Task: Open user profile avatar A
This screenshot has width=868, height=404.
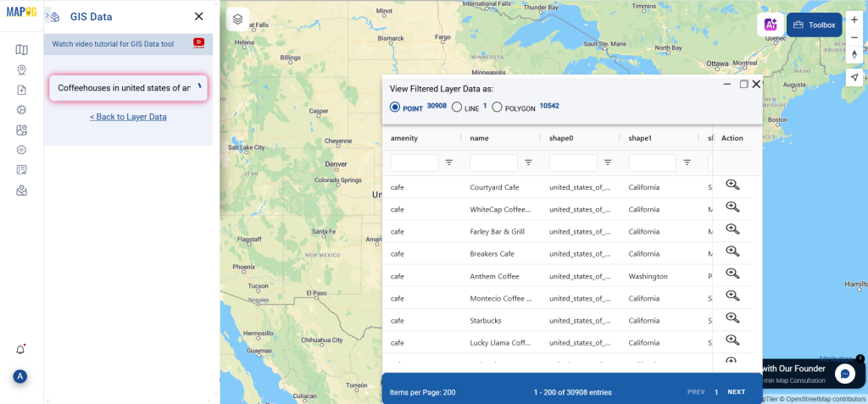Action: 20,377
